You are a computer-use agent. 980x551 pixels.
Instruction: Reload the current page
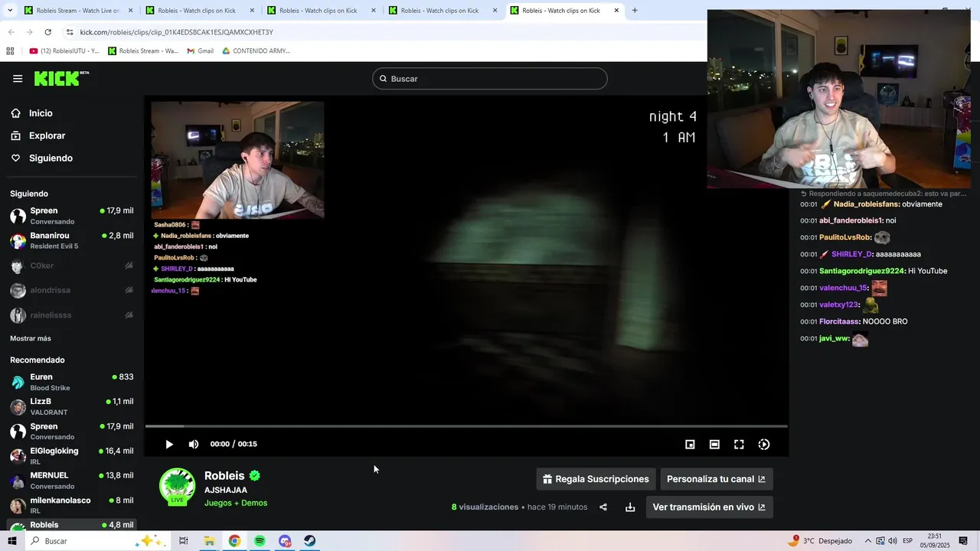point(47,32)
